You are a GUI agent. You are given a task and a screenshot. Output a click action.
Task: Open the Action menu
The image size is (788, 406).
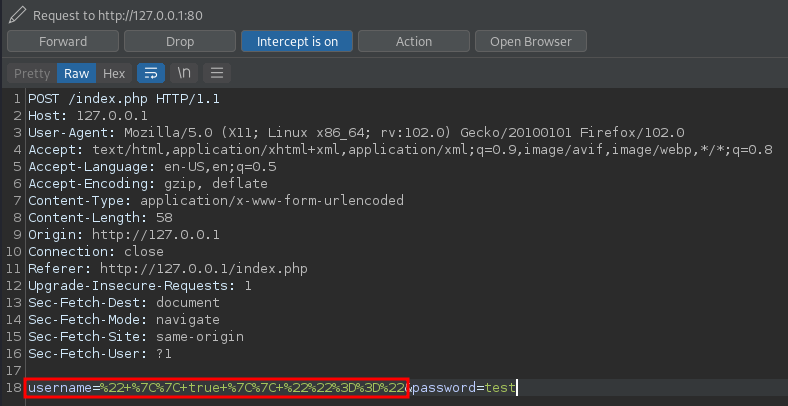(413, 42)
